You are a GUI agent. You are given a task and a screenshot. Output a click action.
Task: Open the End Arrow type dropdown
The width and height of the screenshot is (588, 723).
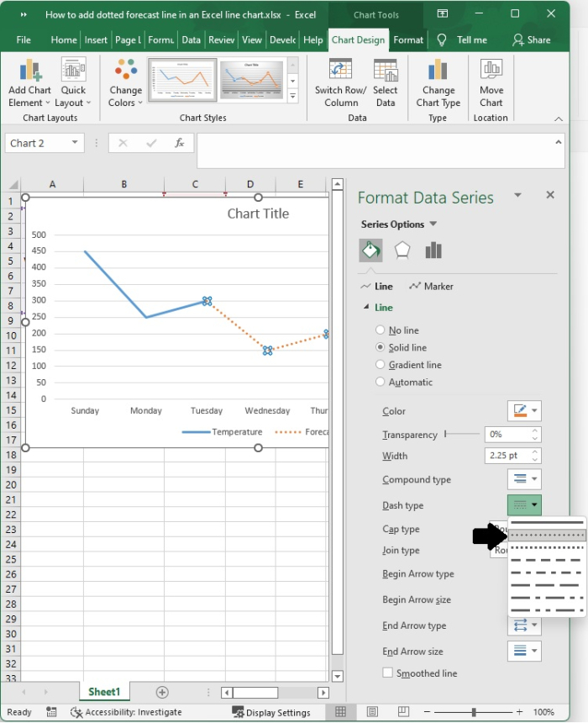click(524, 625)
